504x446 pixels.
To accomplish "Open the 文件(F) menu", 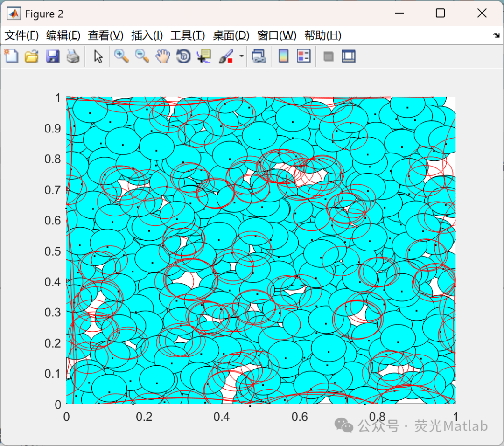I will pyautogui.click(x=21, y=35).
